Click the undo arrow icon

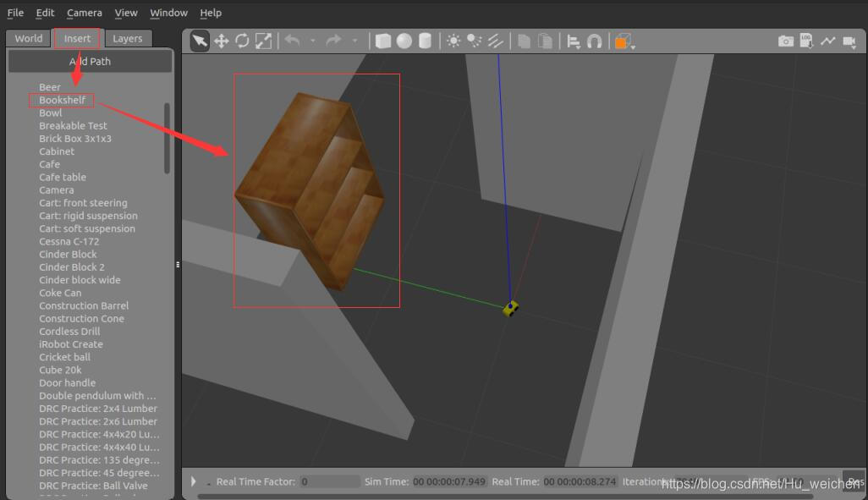tap(293, 41)
